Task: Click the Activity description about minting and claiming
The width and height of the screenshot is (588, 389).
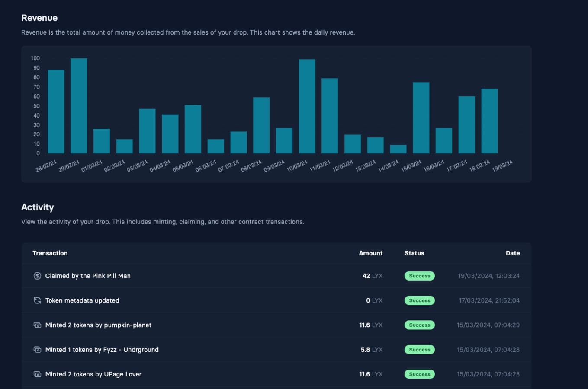Action: coord(163,222)
